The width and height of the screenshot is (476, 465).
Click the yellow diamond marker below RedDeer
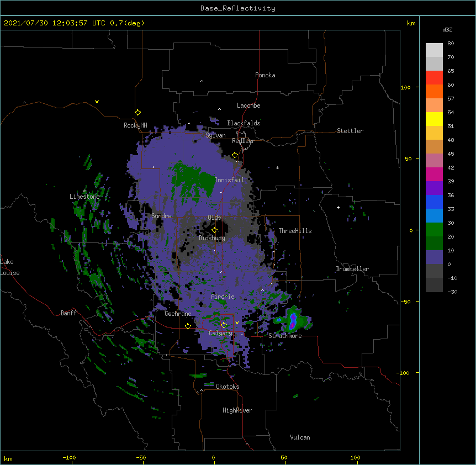tap(235, 155)
